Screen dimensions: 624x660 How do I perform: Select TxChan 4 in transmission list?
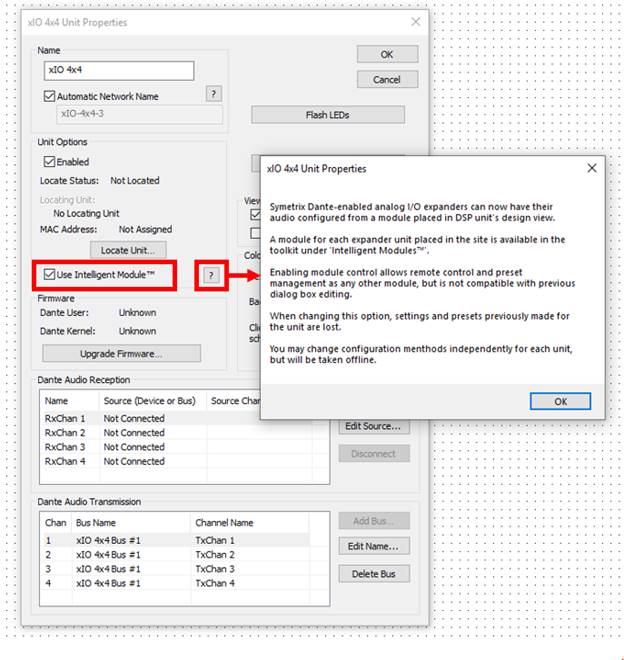215,583
